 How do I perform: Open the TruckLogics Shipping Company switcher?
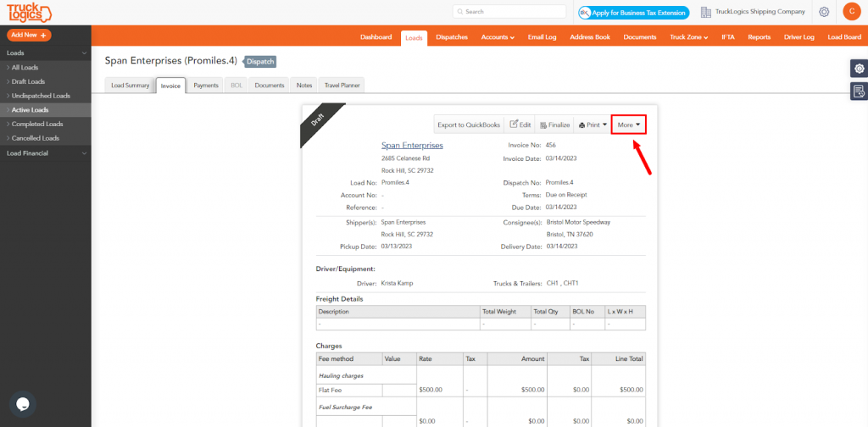pyautogui.click(x=759, y=12)
